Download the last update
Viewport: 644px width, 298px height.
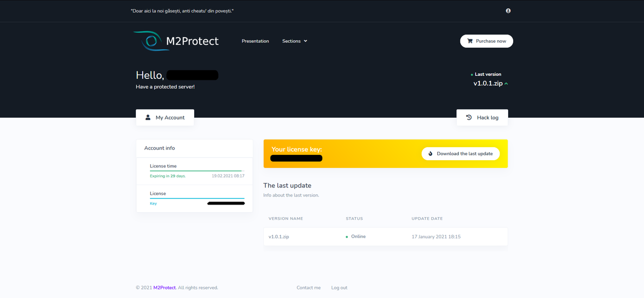460,154
